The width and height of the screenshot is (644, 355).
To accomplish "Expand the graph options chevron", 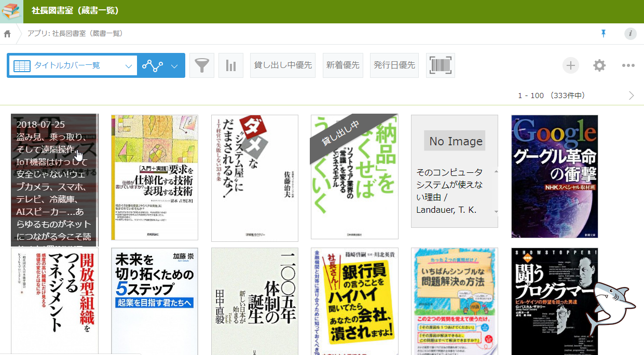I will coord(175,66).
